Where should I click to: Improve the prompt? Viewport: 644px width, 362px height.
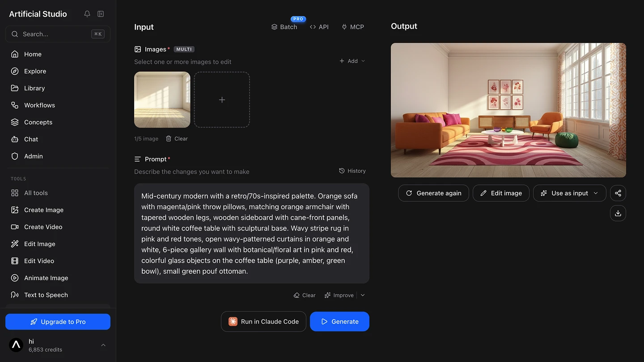(x=339, y=295)
